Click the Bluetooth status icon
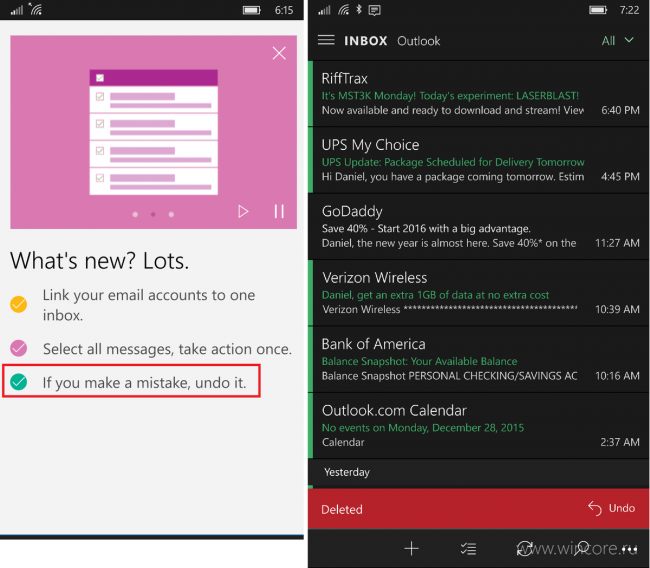 [359, 9]
